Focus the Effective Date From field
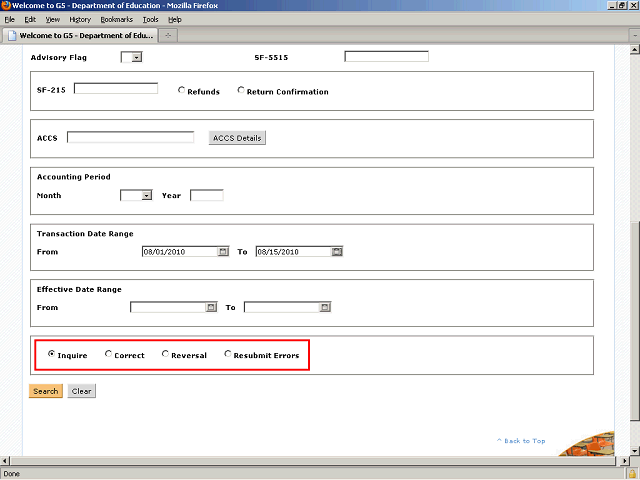Viewport: 640px width, 480px height. coord(168,307)
